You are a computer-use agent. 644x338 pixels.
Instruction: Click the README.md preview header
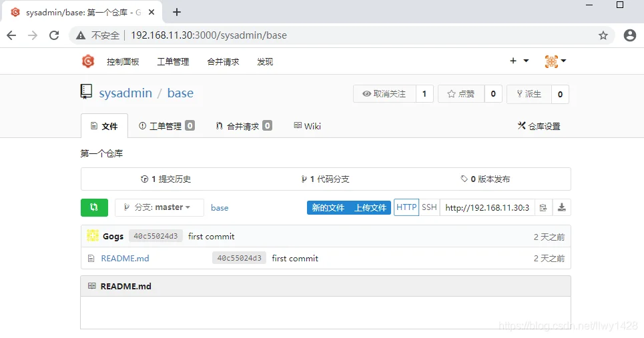(326, 286)
